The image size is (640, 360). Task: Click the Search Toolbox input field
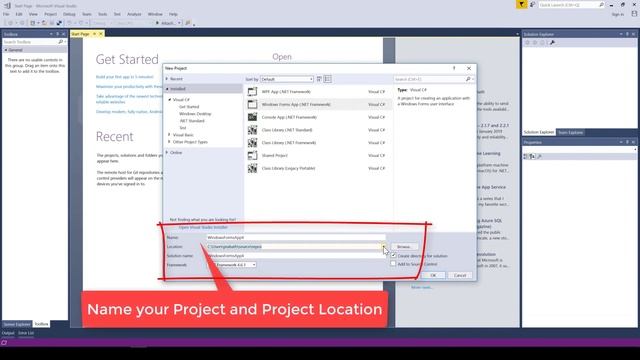tap(30, 42)
